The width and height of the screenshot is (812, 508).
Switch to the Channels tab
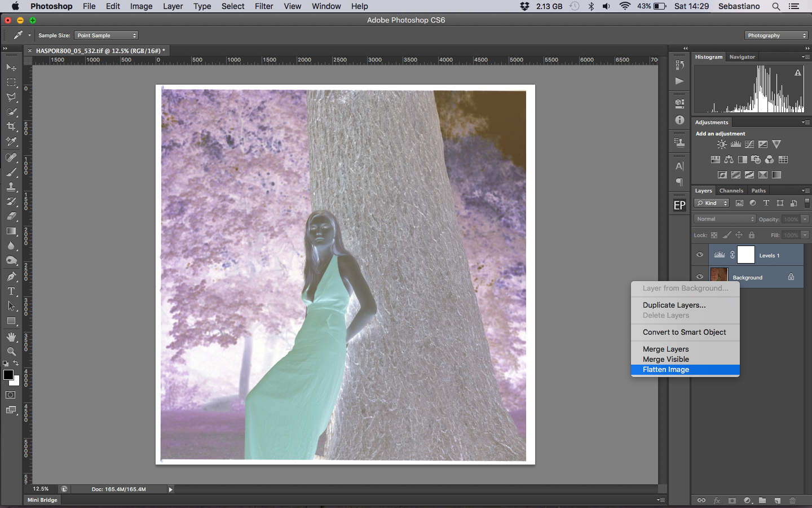pos(731,191)
